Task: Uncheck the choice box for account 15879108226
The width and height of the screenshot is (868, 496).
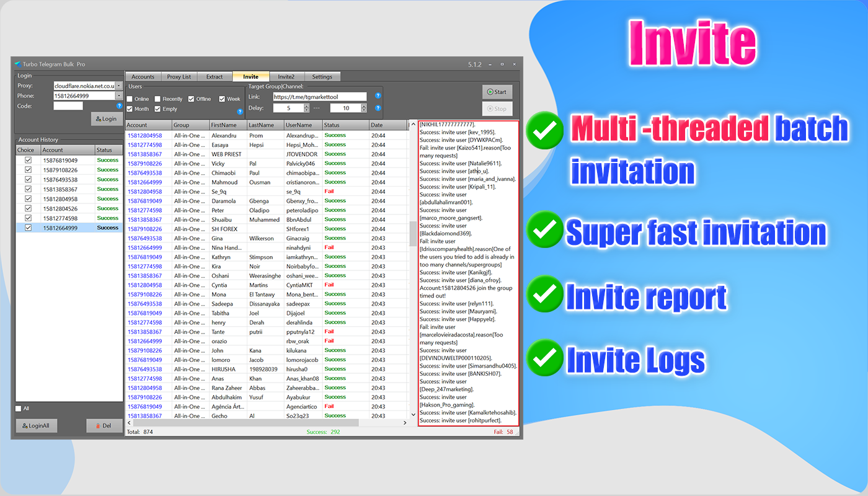Action: 28,170
